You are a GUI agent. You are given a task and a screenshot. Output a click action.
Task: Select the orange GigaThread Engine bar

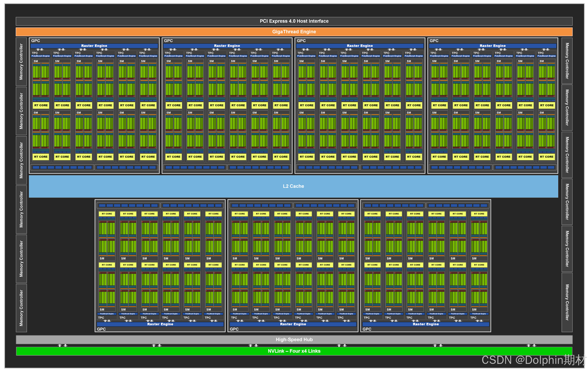pos(294,32)
